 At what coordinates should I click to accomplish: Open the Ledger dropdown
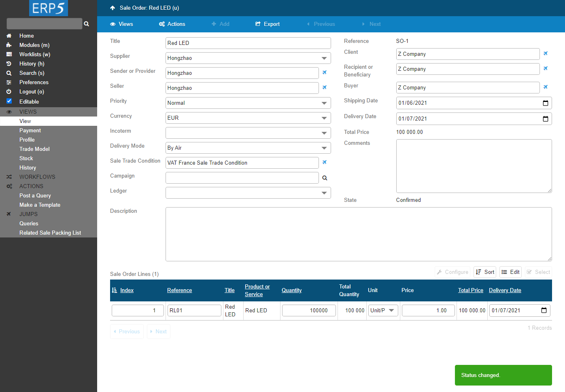pyautogui.click(x=248, y=193)
